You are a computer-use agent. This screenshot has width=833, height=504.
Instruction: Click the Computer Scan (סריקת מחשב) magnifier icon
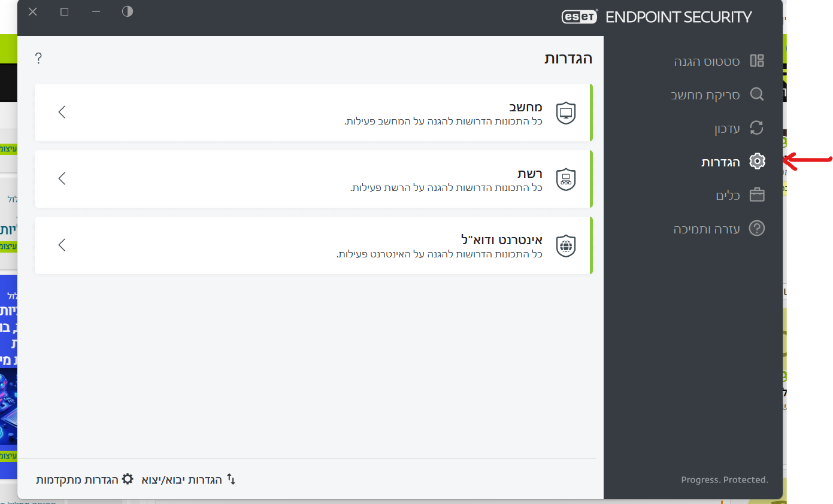pos(757,95)
